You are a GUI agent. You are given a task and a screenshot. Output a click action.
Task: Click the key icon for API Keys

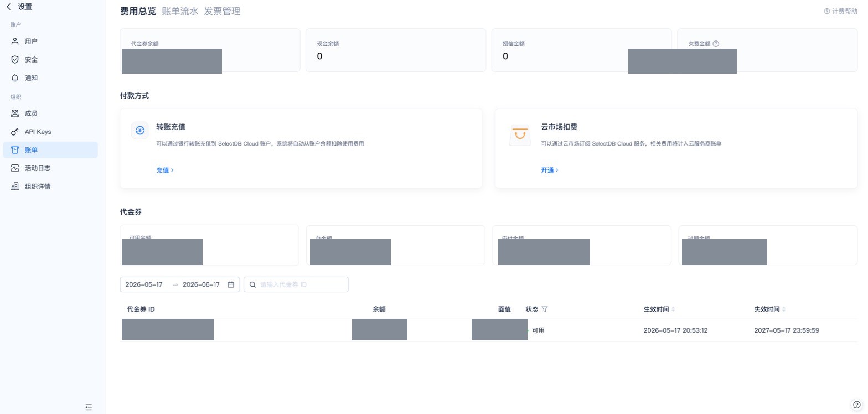pos(15,132)
